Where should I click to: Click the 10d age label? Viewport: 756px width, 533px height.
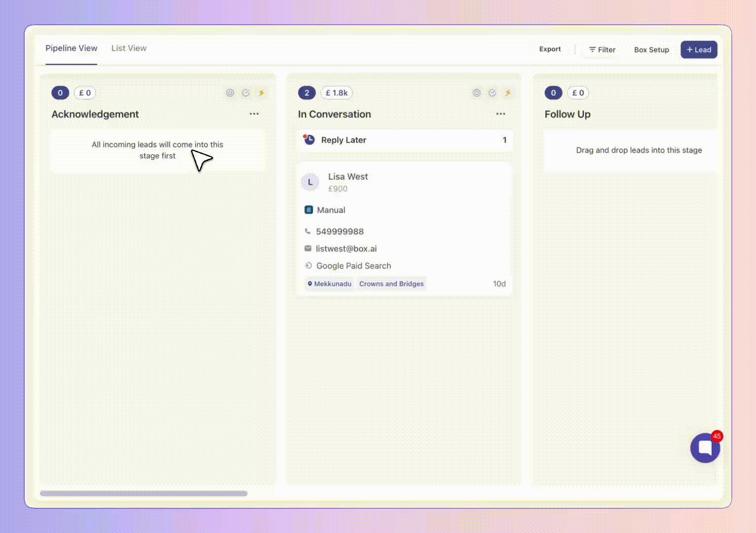(x=499, y=284)
